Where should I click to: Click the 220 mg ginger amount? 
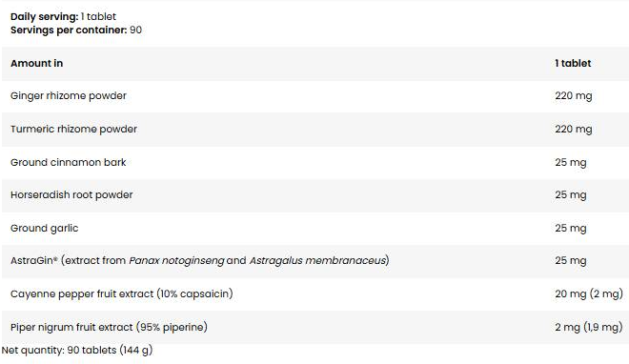point(573,96)
